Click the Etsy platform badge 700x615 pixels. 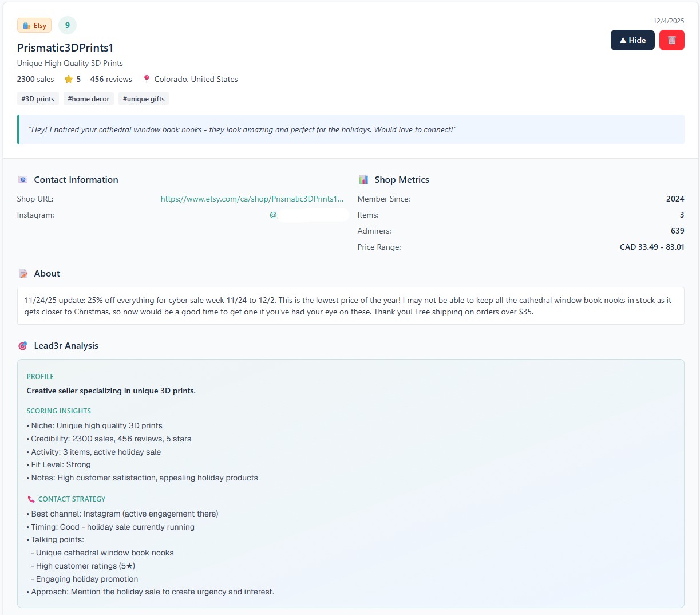(34, 25)
